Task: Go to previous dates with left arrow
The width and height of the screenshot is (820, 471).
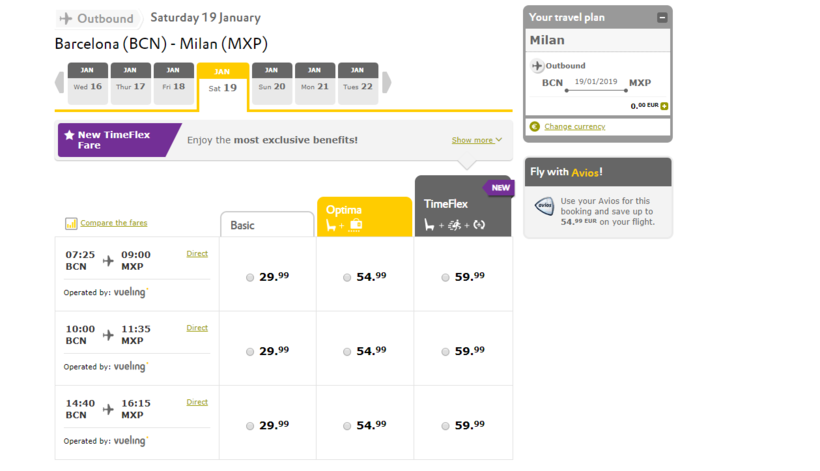Action: pyautogui.click(x=60, y=83)
